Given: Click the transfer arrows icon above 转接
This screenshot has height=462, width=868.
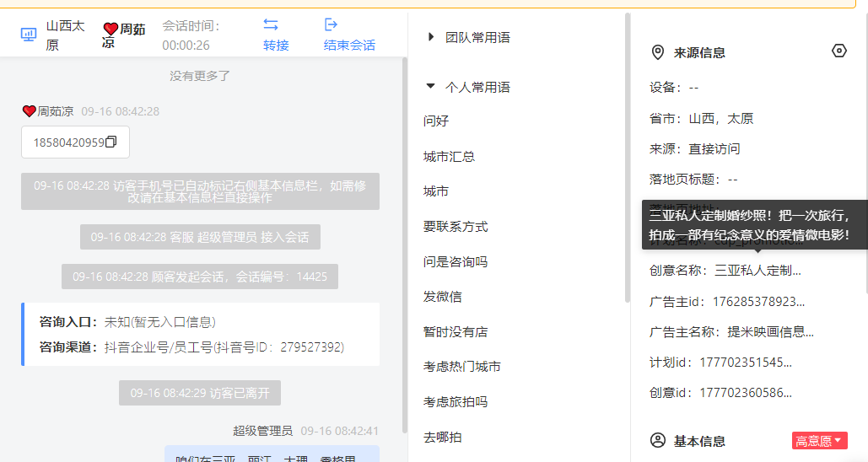Looking at the screenshot, I should [271, 25].
